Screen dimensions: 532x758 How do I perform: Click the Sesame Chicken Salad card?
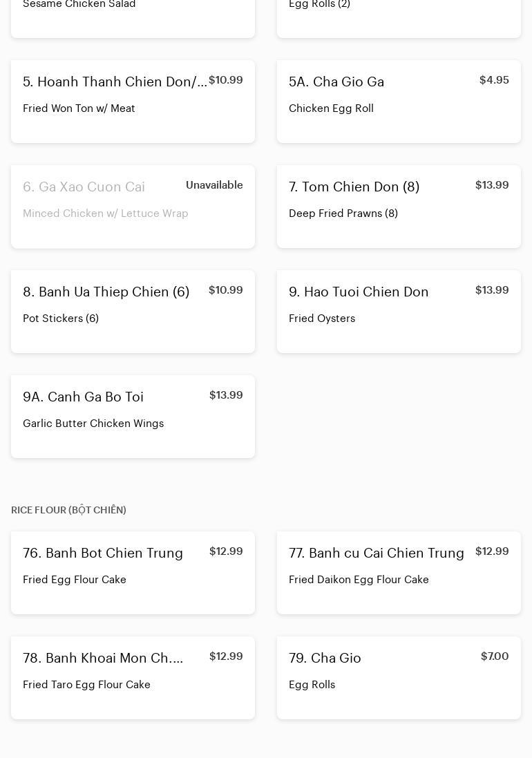pos(133,19)
